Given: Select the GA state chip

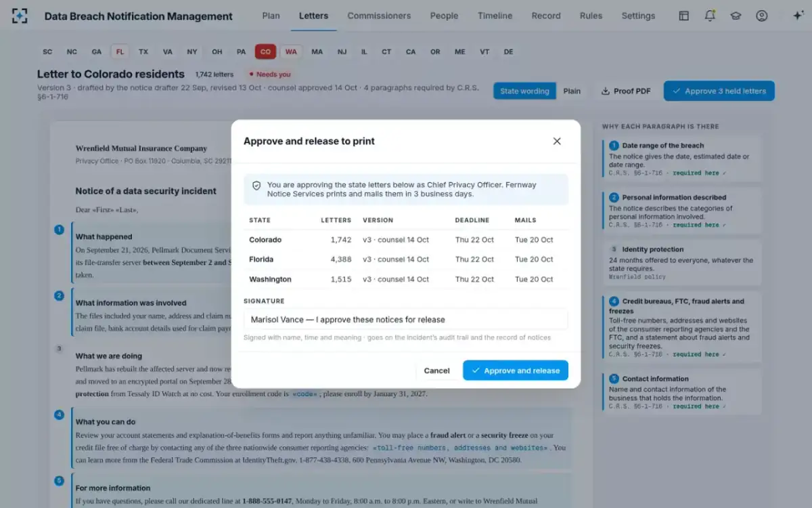Looking at the screenshot, I should point(97,51).
